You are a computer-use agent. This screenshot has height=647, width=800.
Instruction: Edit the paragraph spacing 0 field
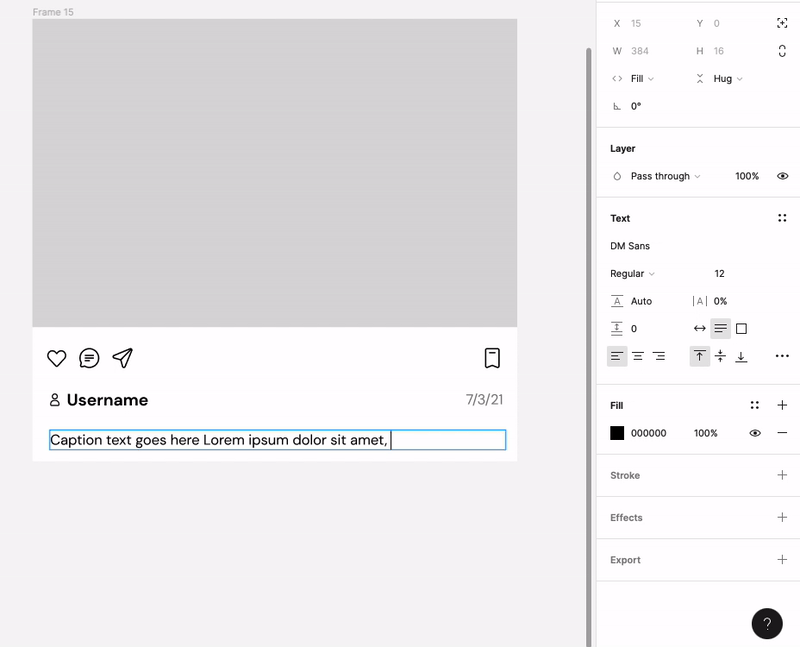coord(634,329)
